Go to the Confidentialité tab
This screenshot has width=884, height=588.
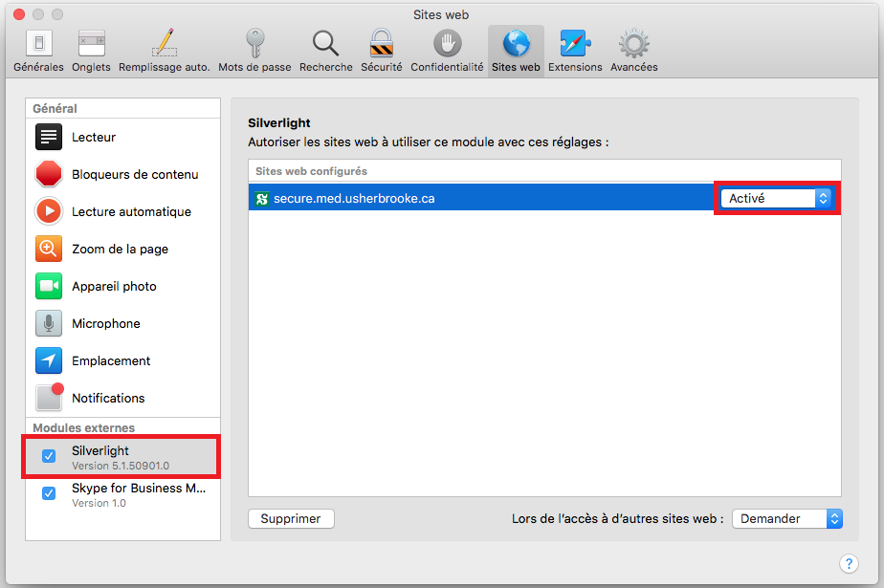447,50
